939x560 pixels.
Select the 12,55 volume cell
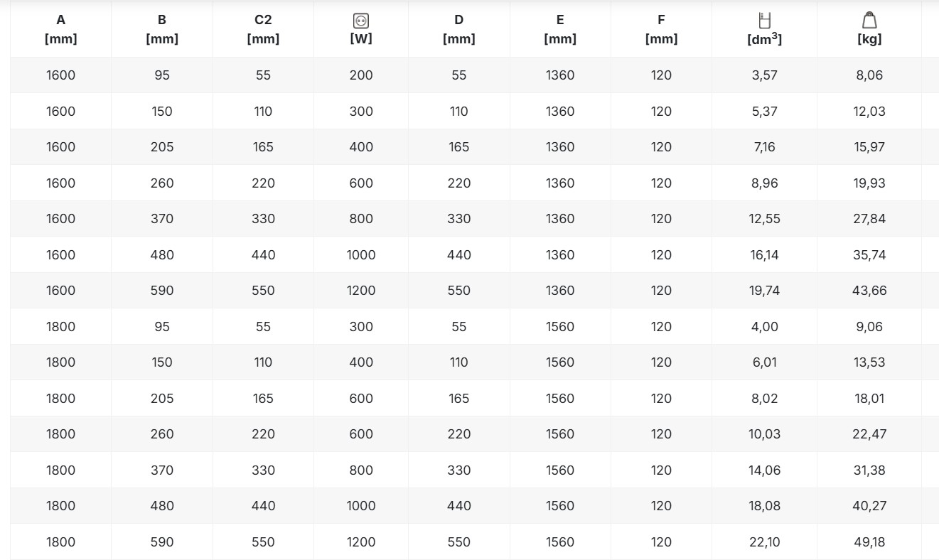pos(764,219)
